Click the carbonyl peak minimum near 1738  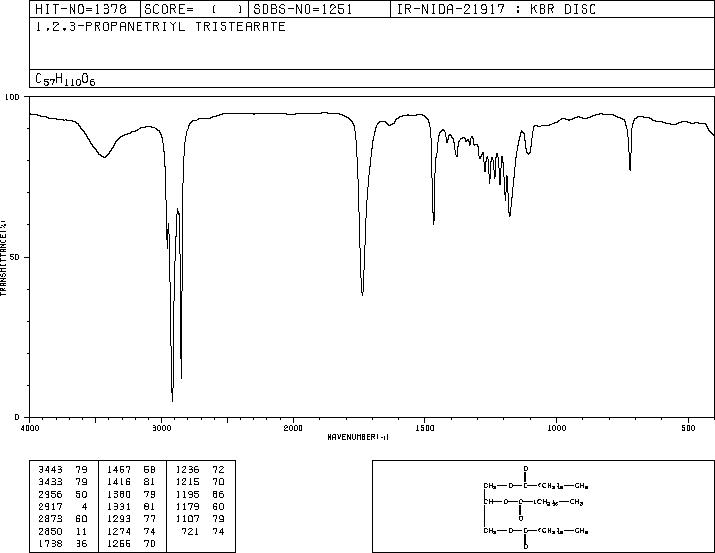pos(363,294)
